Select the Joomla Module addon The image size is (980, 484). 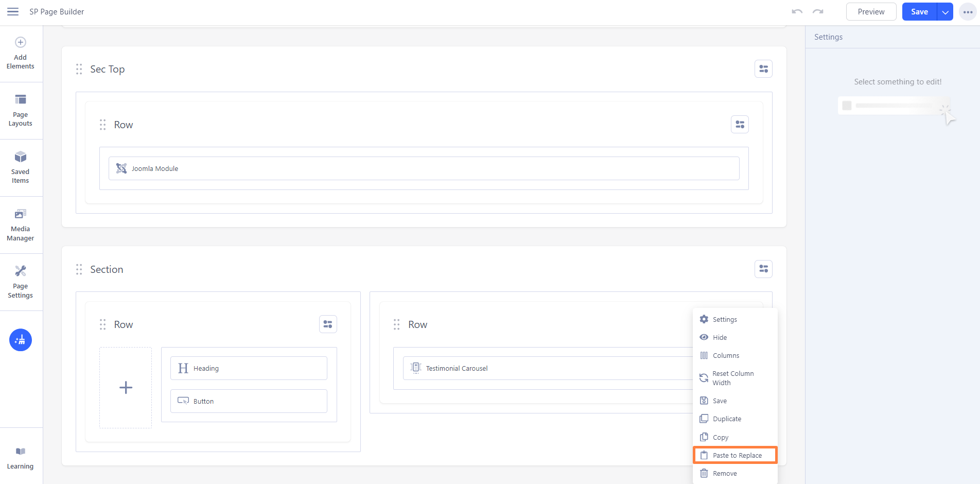point(424,168)
